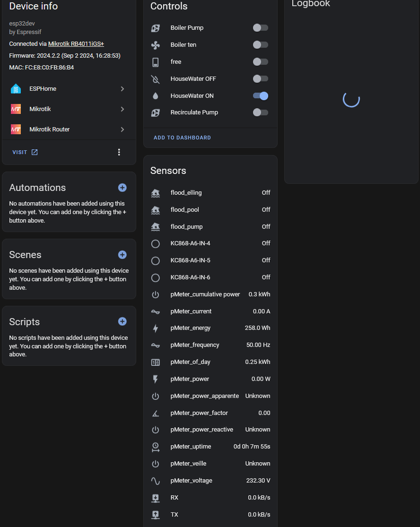Add automation with plus icon

point(122,188)
